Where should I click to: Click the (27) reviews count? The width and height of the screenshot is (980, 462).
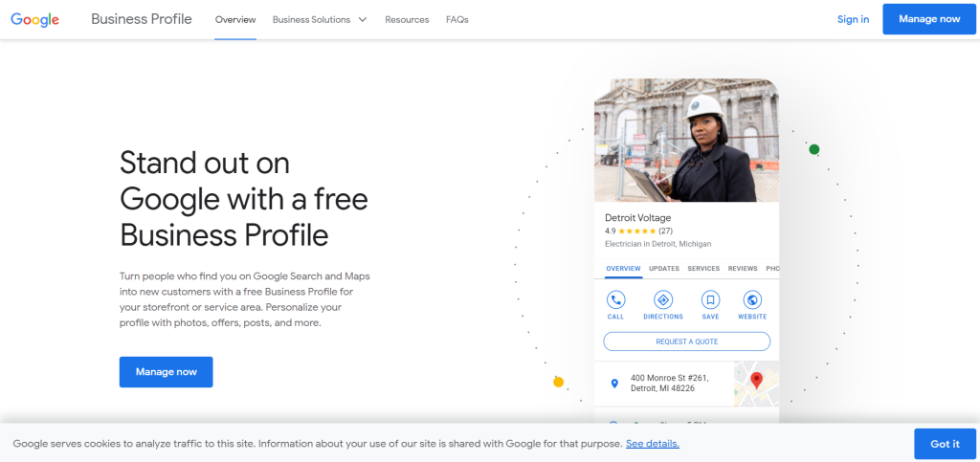coord(666,231)
